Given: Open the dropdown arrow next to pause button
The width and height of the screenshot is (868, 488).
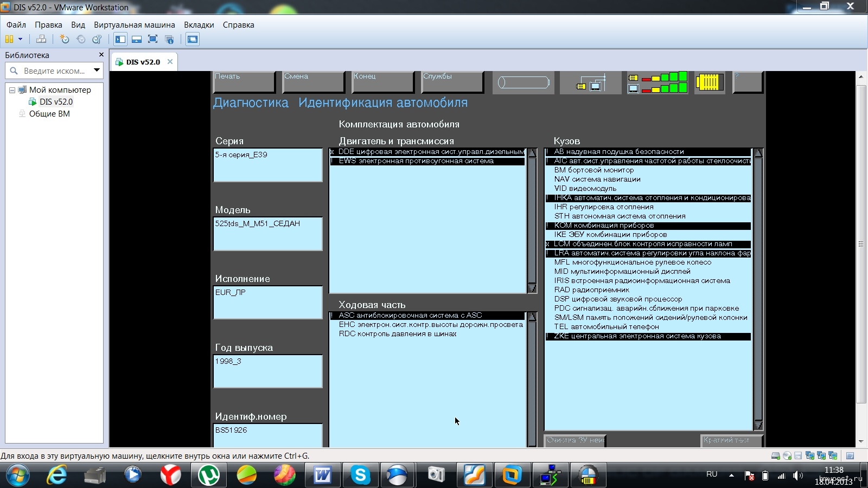Looking at the screenshot, I should pyautogui.click(x=21, y=39).
